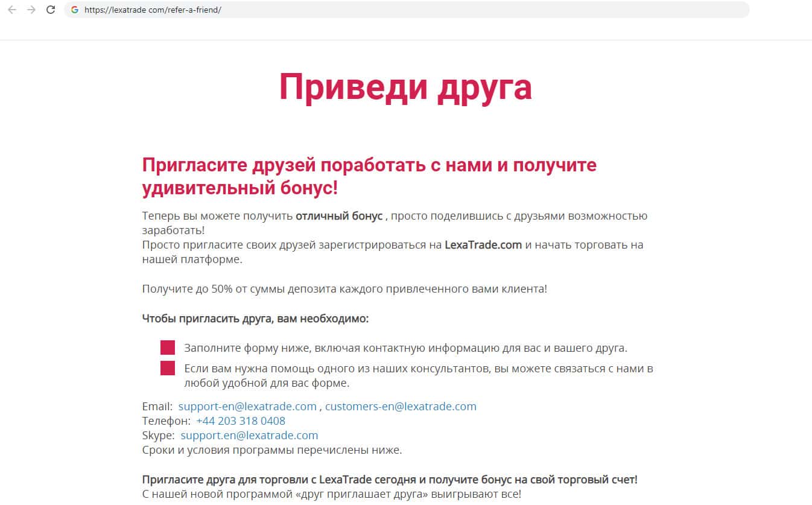Click the bold text "отличный бонус"
The height and width of the screenshot is (505, 812).
click(x=339, y=216)
